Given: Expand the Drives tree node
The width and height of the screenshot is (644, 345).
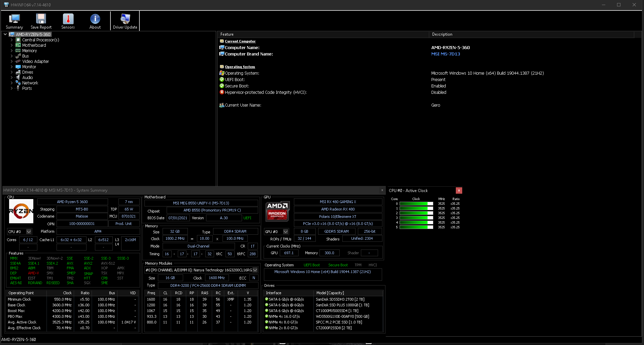Looking at the screenshot, I should coord(12,72).
